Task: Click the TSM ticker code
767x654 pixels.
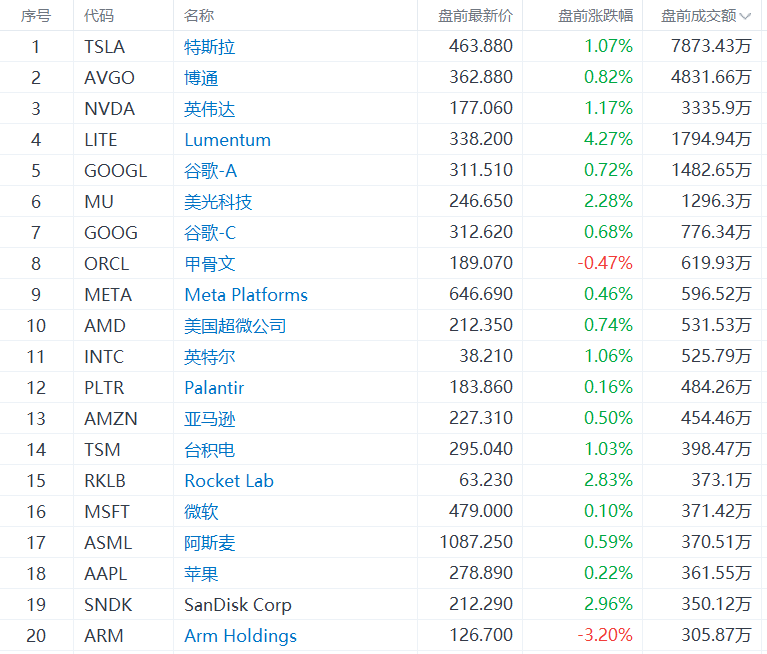Action: tap(103, 450)
